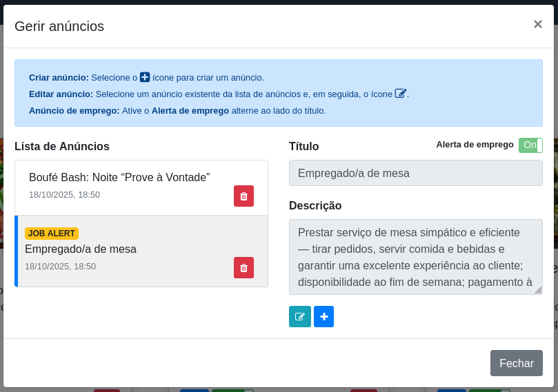The height and width of the screenshot is (392, 558).
Task: Click the Alerta de emprego label
Action: (x=475, y=145)
